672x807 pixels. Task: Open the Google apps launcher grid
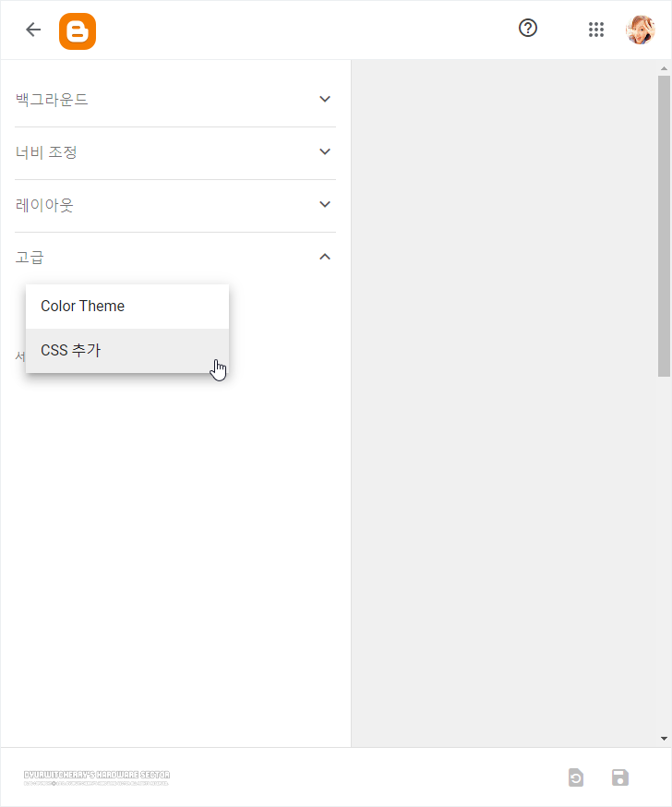point(596,29)
